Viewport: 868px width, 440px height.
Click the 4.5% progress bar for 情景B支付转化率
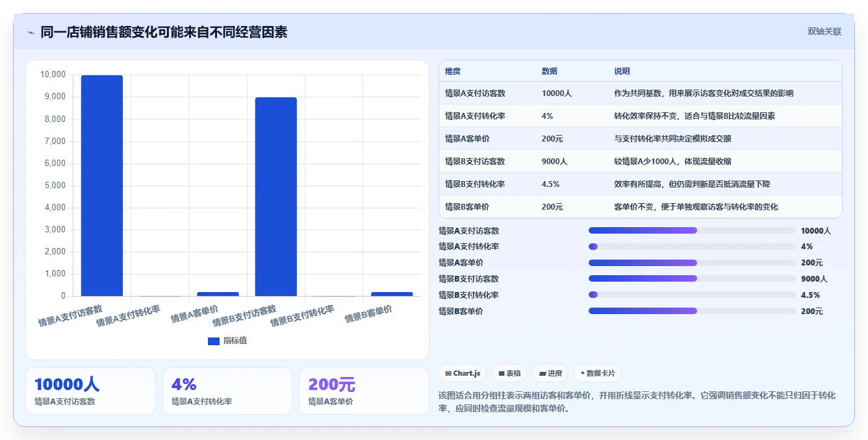[x=692, y=295]
